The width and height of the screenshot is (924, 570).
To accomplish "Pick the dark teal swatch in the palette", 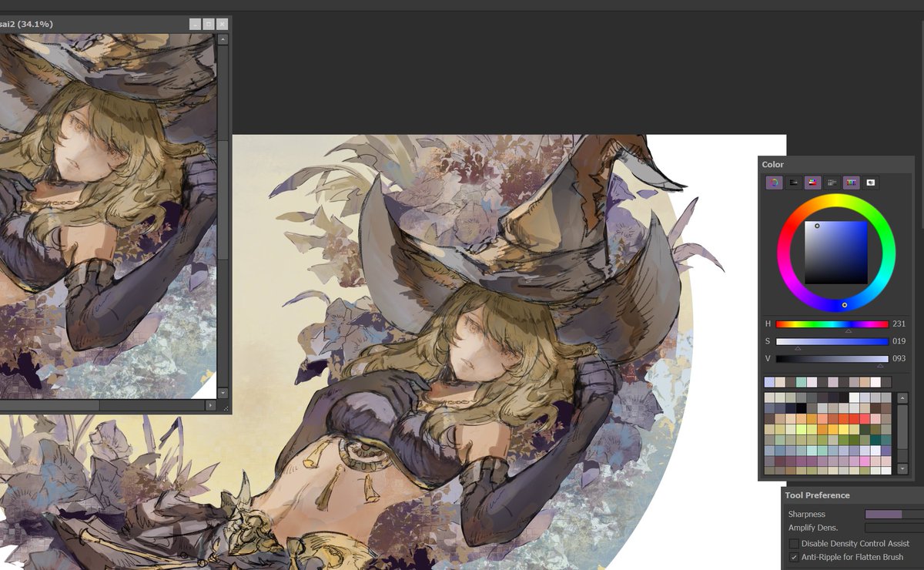I will (875, 440).
